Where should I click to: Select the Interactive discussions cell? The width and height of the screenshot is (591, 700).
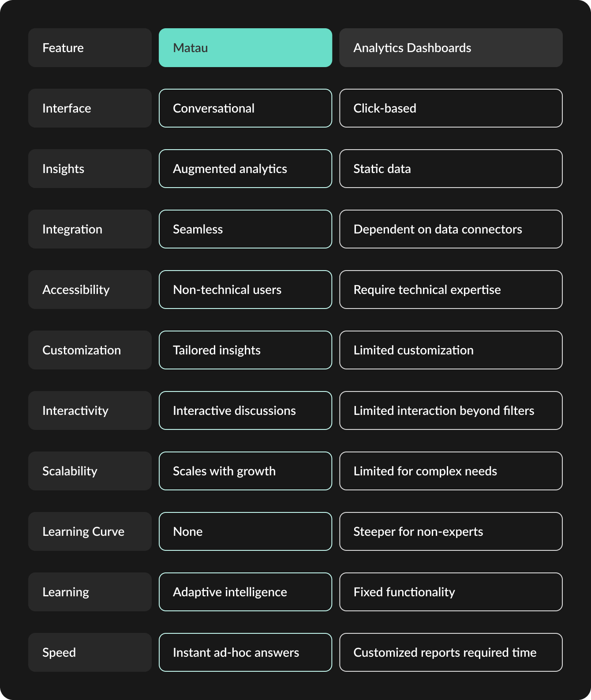pyautogui.click(x=245, y=410)
